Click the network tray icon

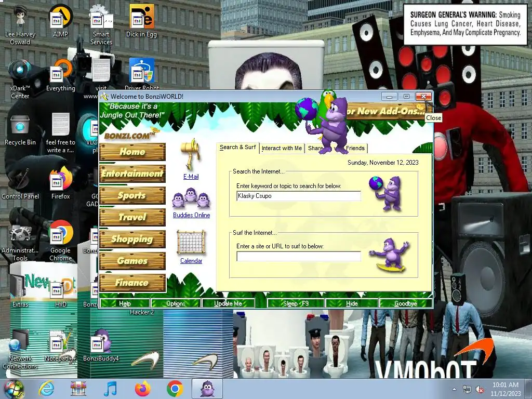pos(467,390)
